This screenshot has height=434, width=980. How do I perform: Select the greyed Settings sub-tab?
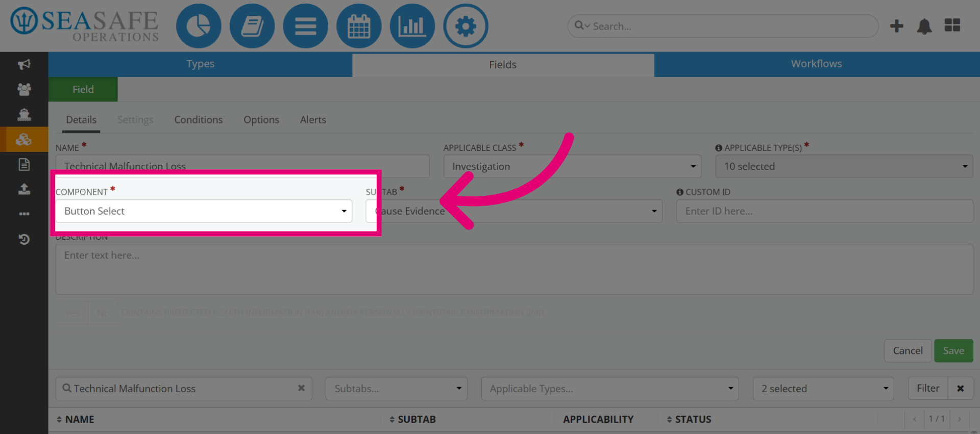coord(135,120)
